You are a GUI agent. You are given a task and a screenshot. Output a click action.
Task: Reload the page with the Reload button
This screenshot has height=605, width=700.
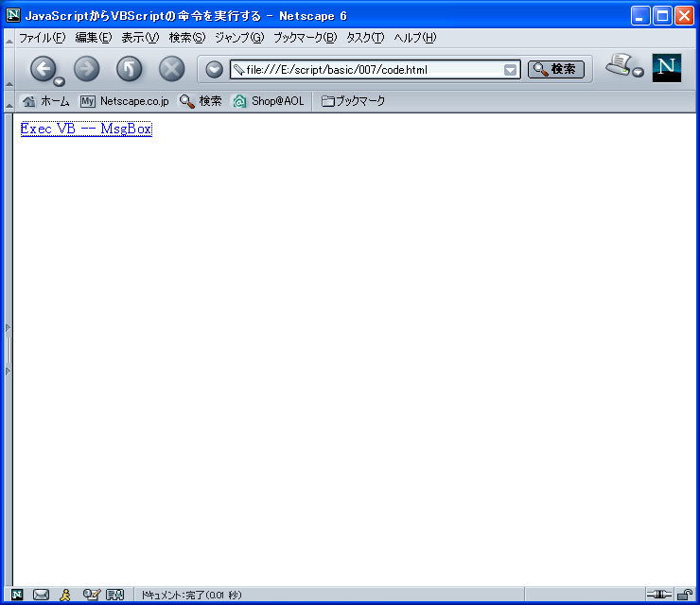click(x=129, y=69)
